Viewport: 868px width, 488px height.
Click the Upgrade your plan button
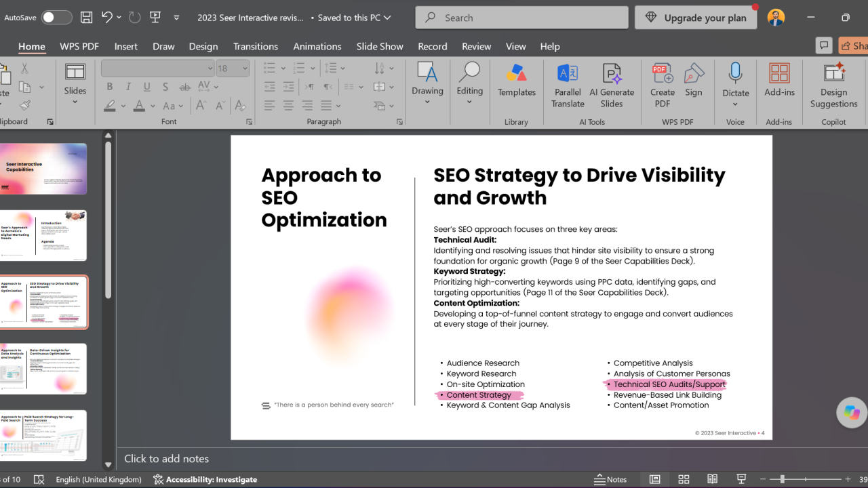tap(696, 18)
